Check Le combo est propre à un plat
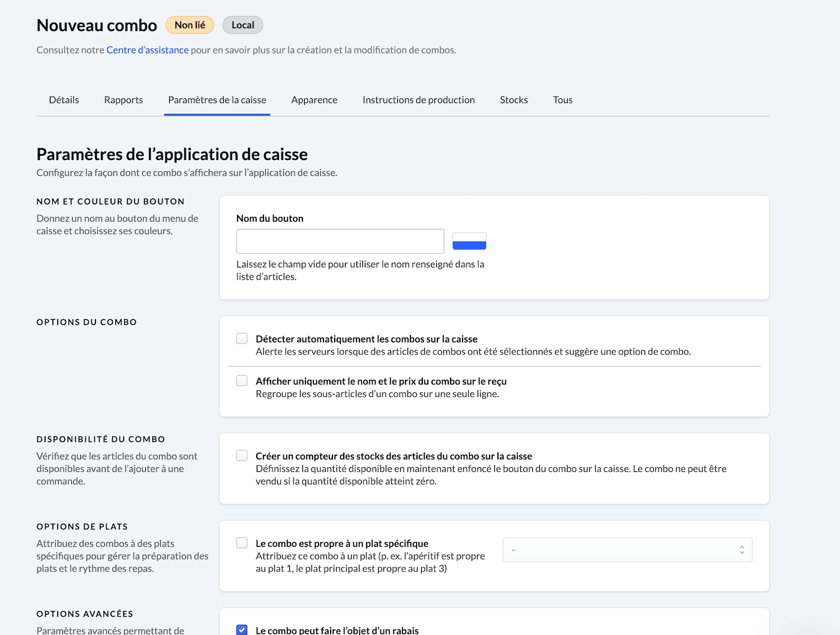 click(242, 543)
